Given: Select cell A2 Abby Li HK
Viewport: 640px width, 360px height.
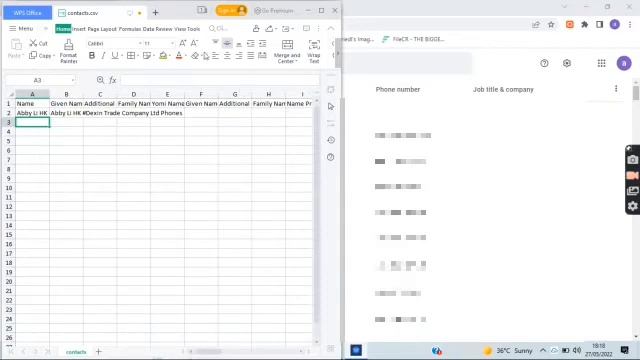Looking at the screenshot, I should tap(32, 113).
